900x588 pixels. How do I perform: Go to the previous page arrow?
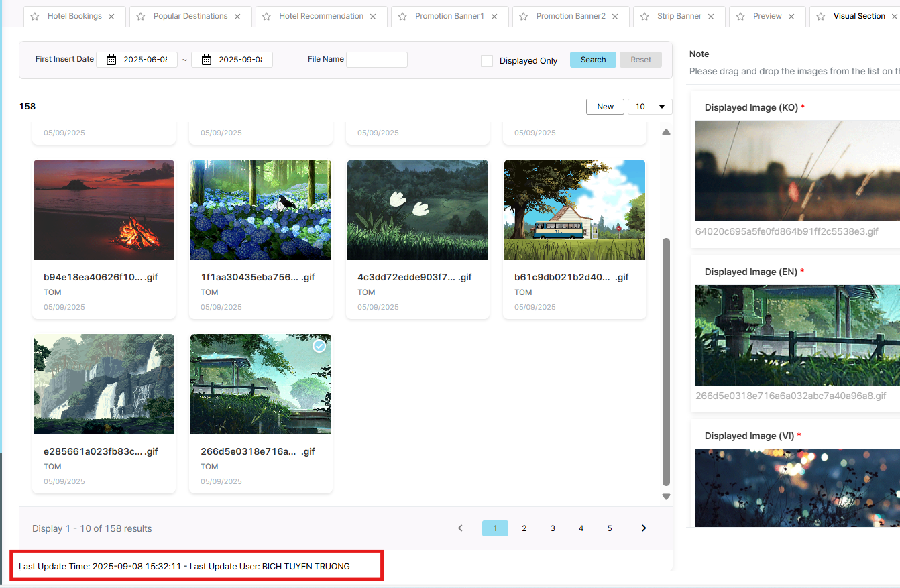click(x=460, y=528)
